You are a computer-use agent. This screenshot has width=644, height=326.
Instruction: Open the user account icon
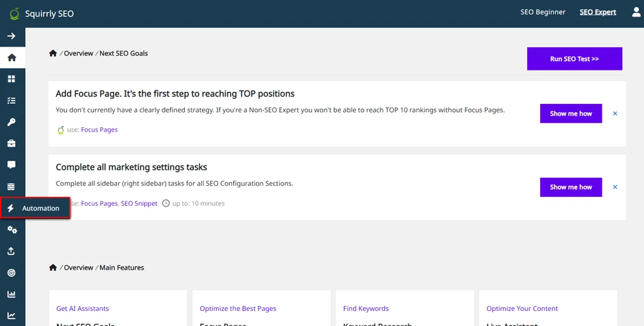(636, 13)
